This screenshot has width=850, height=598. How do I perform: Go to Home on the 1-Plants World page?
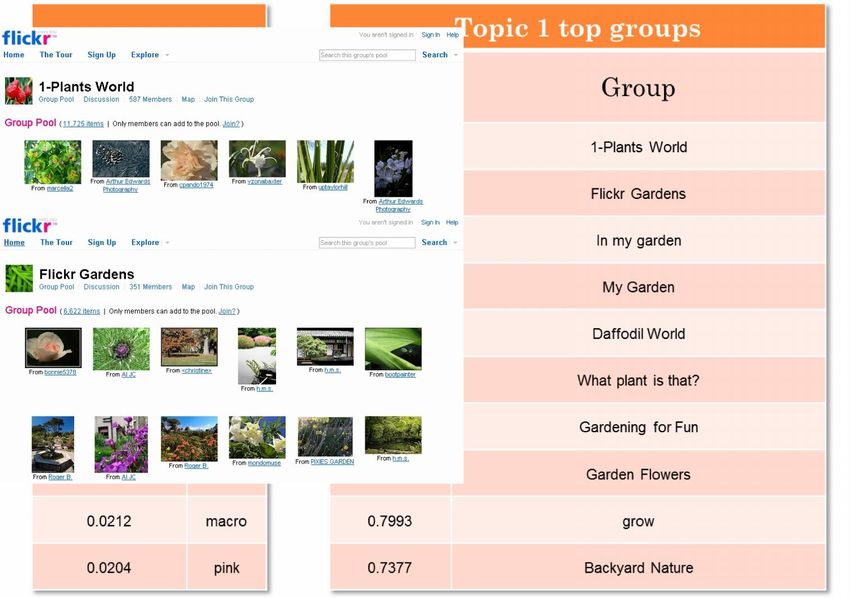pyautogui.click(x=14, y=55)
